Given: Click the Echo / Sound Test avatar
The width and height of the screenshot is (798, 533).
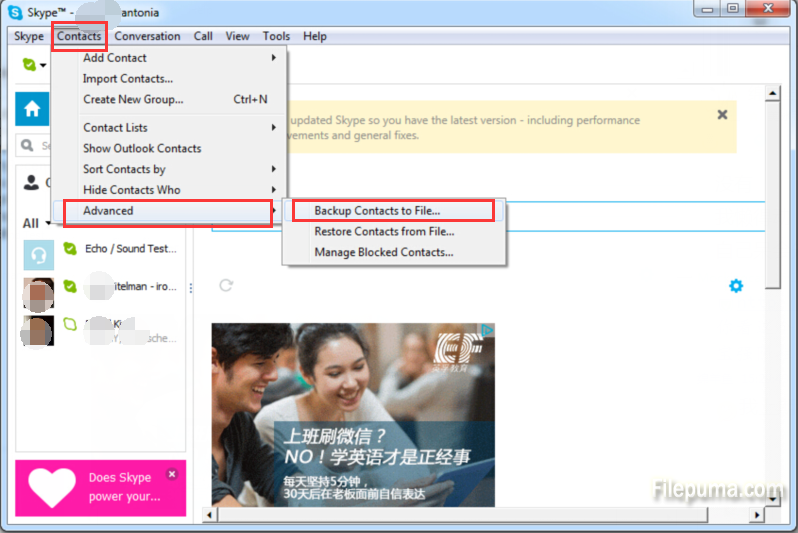Looking at the screenshot, I should (39, 254).
